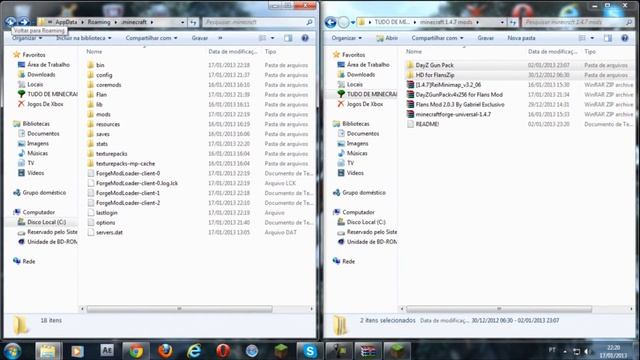
Task: Show more toolbar commands chevron in left window
Action: (220, 38)
